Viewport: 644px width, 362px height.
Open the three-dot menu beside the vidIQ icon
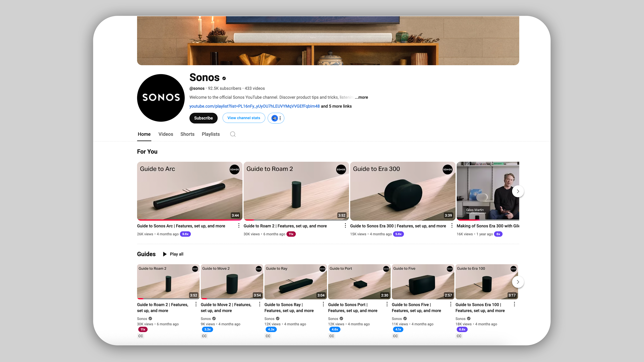[280, 118]
